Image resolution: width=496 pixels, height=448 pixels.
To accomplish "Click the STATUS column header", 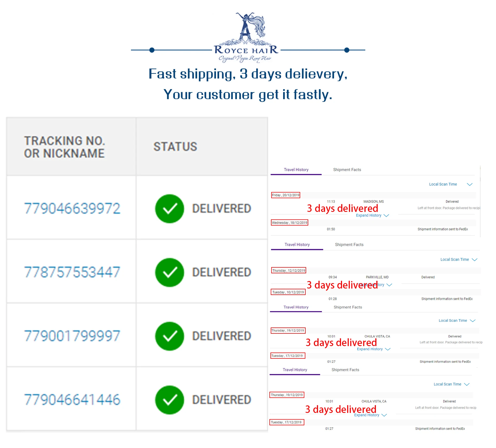I will [x=175, y=147].
